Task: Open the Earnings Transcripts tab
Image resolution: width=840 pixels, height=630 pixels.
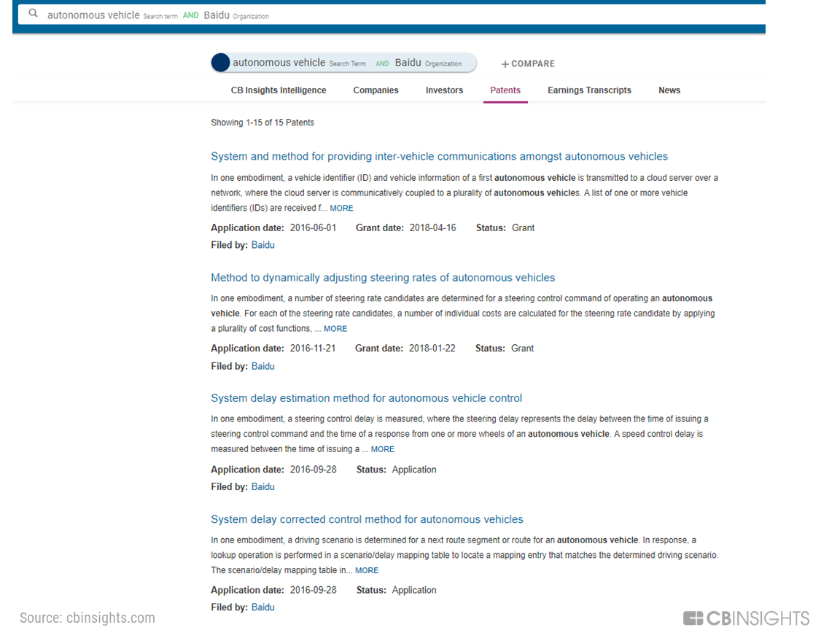Action: 589,90
